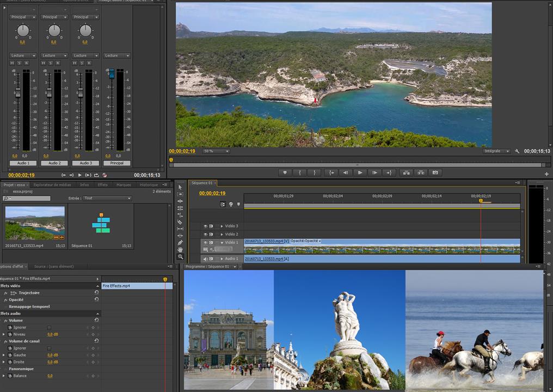Activate the Rolling Edit tool
Image resolution: width=553 pixels, height=392 pixels.
tap(180, 208)
